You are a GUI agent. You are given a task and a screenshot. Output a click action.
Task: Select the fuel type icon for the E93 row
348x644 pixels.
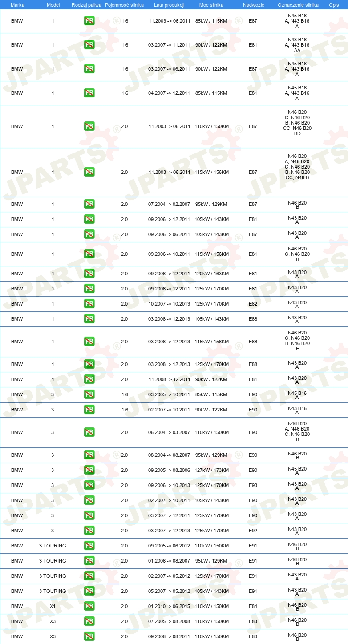coord(89,485)
